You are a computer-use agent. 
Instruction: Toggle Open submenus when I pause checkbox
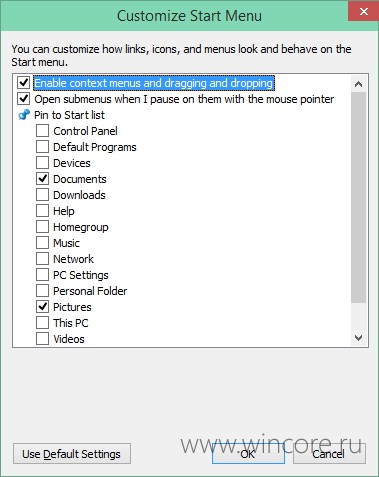24,99
